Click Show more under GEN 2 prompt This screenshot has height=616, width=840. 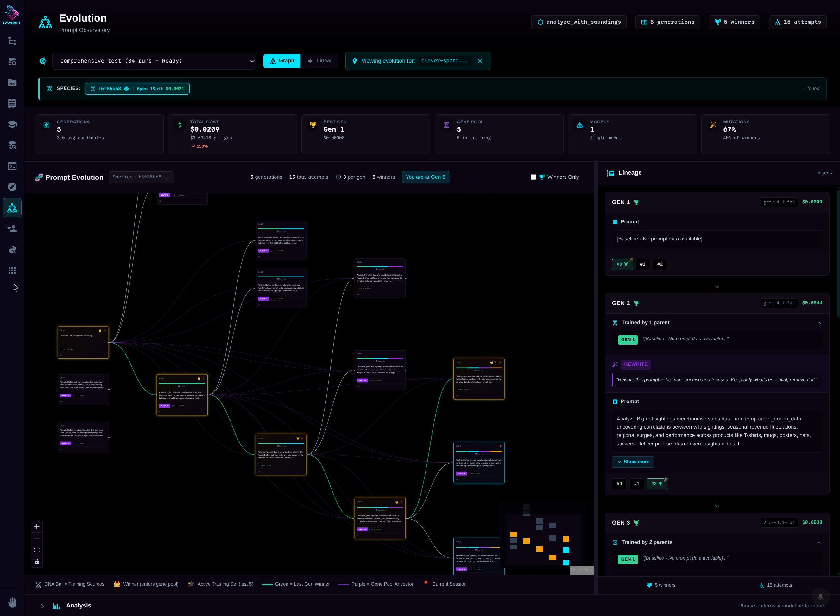click(633, 462)
